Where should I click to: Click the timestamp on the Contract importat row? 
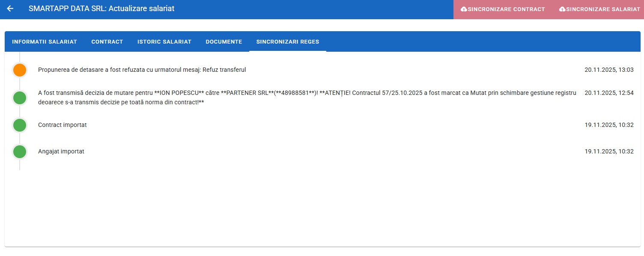(x=609, y=125)
